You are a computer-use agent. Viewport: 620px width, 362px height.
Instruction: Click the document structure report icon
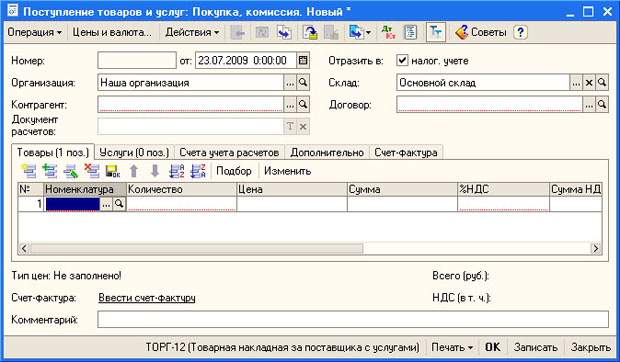(410, 32)
